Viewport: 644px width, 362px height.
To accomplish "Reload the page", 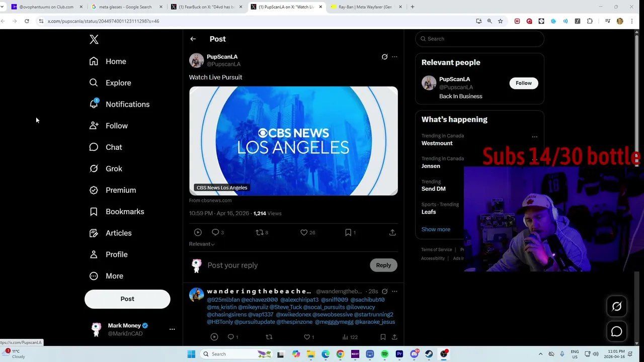I will coord(27,21).
